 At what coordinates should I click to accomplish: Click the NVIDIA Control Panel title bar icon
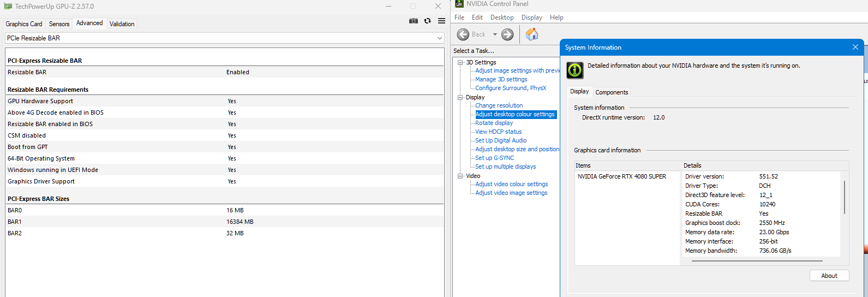tap(459, 4)
